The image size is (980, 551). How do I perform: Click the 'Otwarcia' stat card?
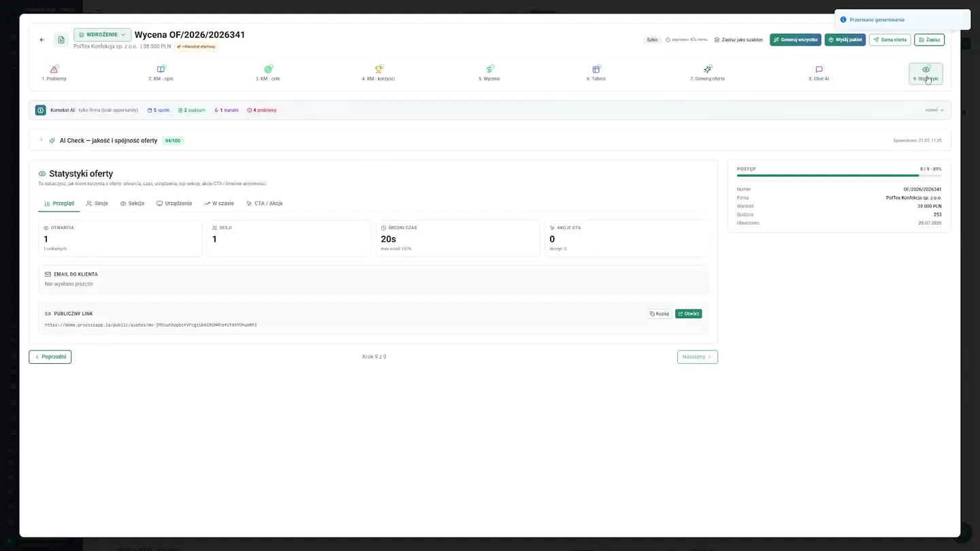[120, 238]
